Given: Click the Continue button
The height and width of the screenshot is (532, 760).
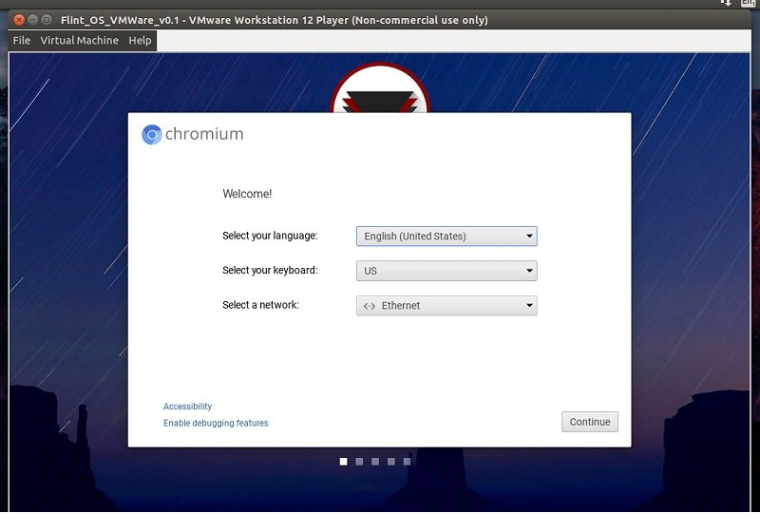Looking at the screenshot, I should (589, 422).
